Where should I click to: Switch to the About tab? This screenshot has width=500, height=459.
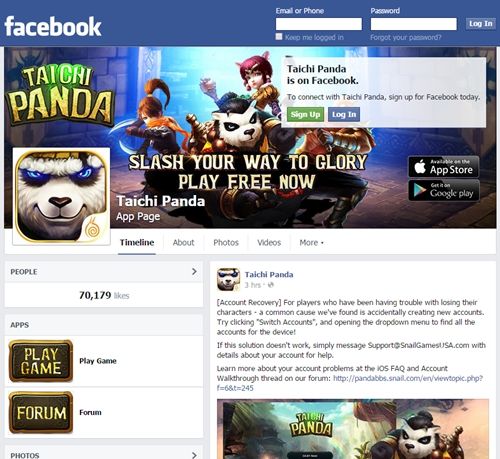(183, 243)
